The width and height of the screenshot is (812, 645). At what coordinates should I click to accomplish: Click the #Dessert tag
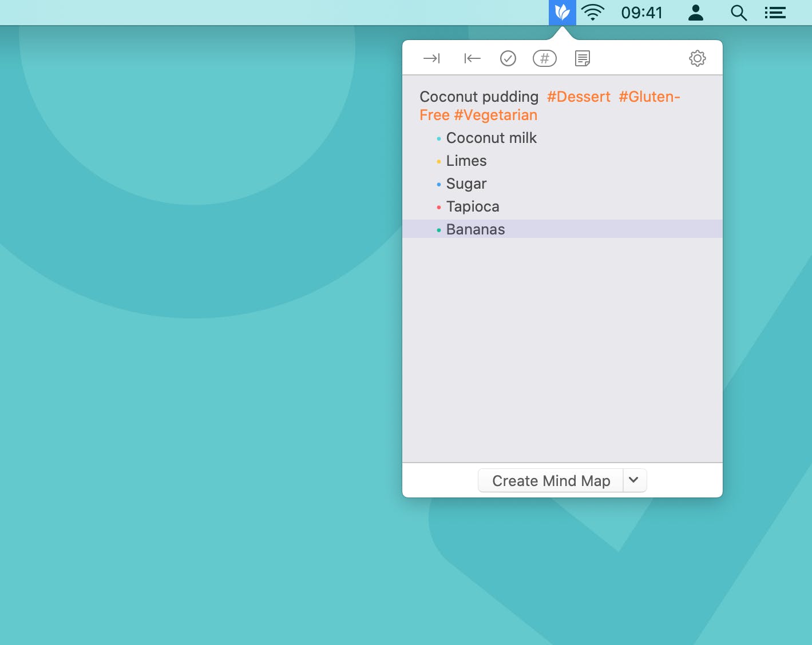coord(579,97)
